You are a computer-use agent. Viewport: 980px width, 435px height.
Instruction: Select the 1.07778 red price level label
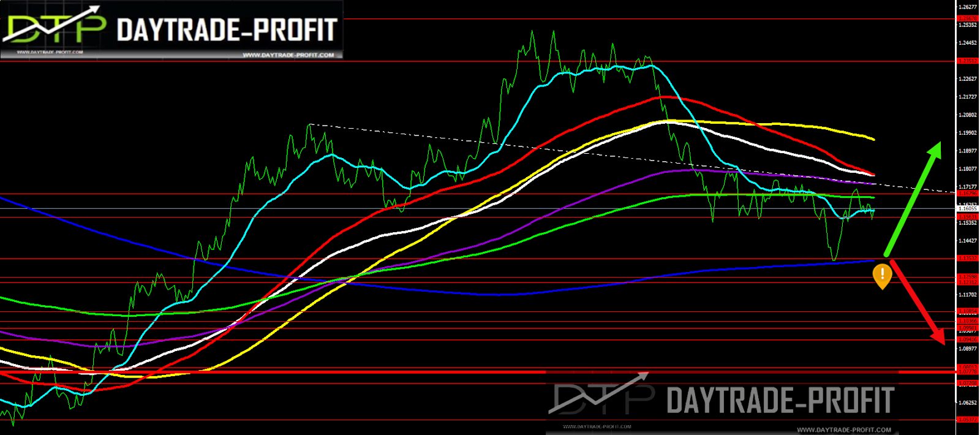coord(967,372)
